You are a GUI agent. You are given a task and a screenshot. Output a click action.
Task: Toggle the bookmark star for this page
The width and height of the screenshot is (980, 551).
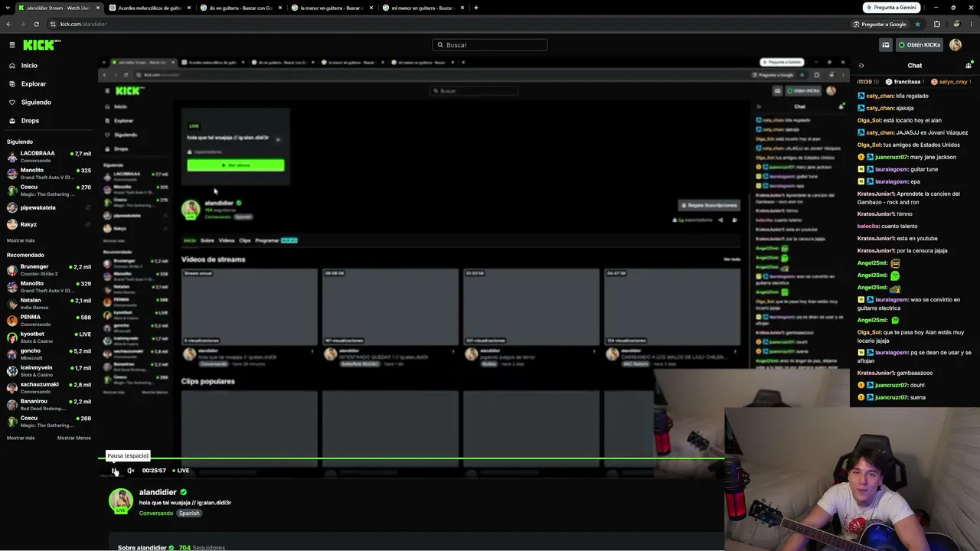click(x=918, y=24)
